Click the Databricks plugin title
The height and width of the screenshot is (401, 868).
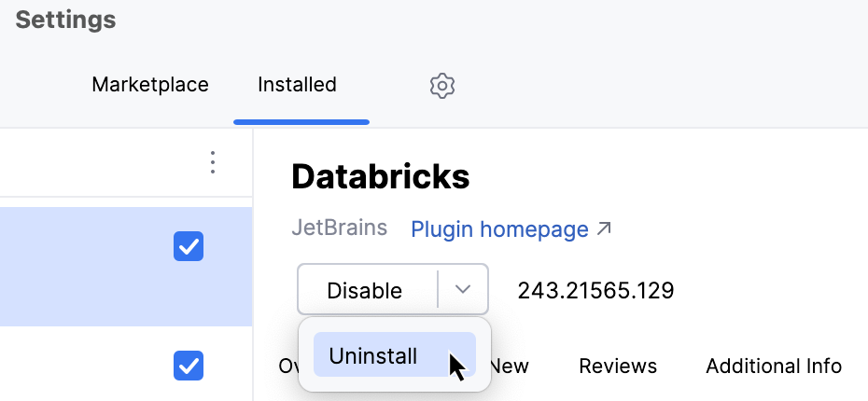381,176
